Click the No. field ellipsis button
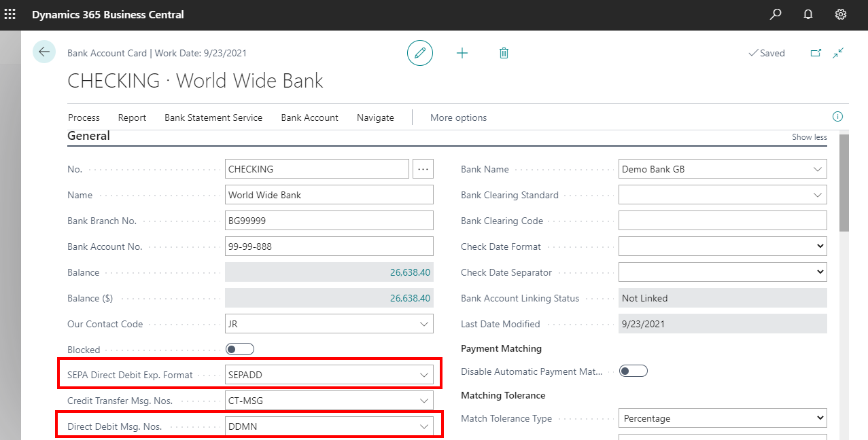 [423, 169]
